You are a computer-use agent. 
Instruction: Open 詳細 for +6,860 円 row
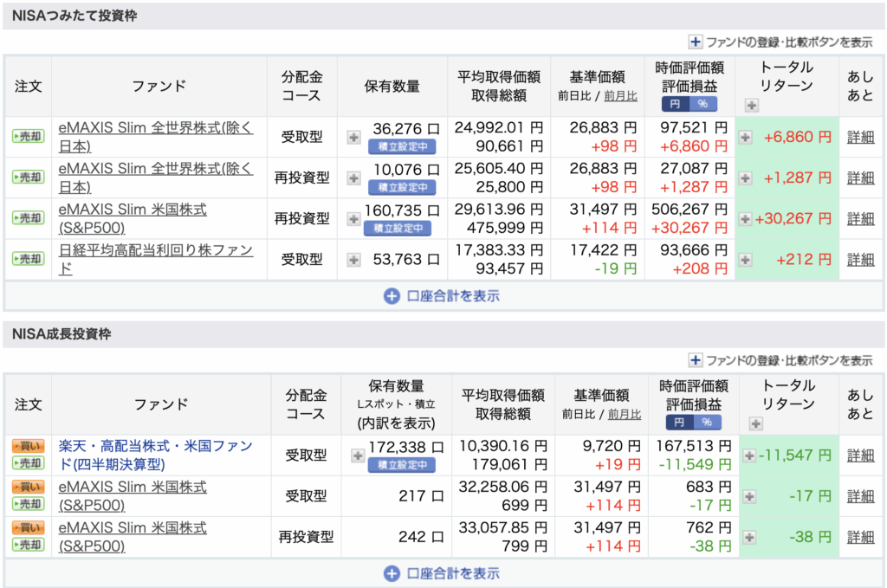860,137
